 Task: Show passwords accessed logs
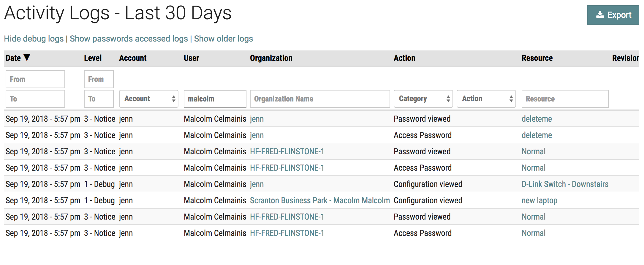tap(129, 39)
